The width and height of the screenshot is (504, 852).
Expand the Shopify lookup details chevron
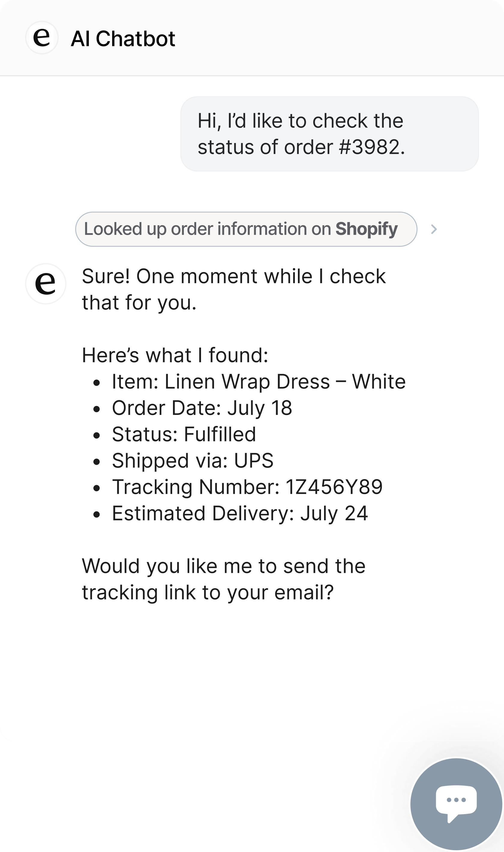(x=434, y=229)
